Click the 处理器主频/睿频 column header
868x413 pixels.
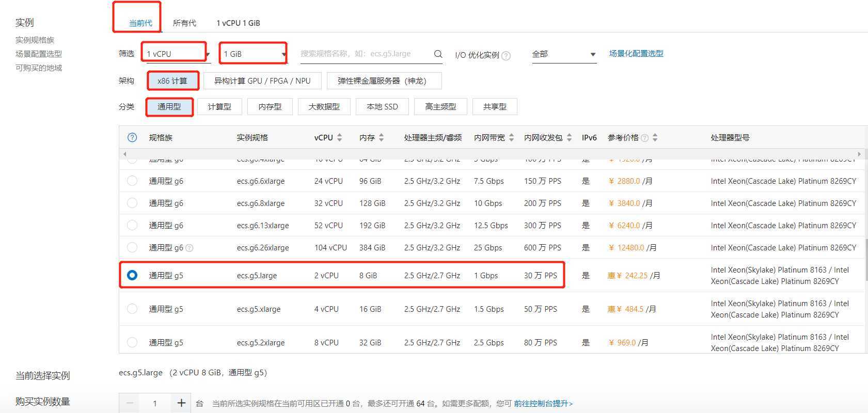pyautogui.click(x=433, y=138)
